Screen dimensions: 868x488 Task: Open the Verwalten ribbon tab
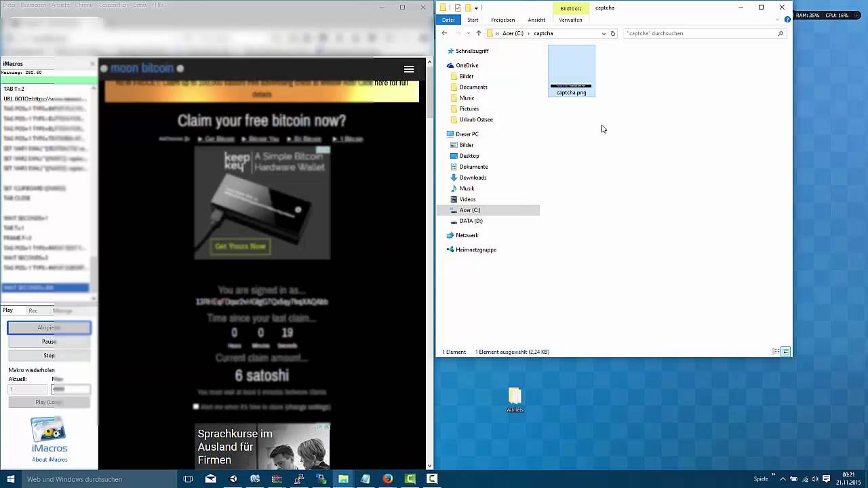[570, 20]
